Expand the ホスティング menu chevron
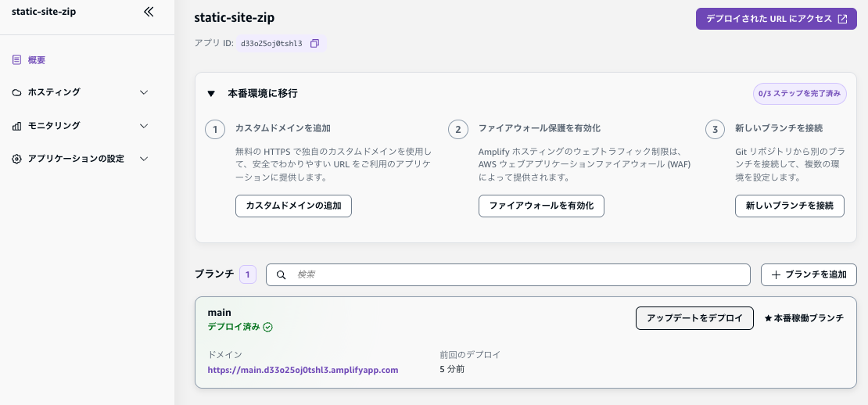Image resolution: width=868 pixels, height=405 pixels. (x=144, y=92)
